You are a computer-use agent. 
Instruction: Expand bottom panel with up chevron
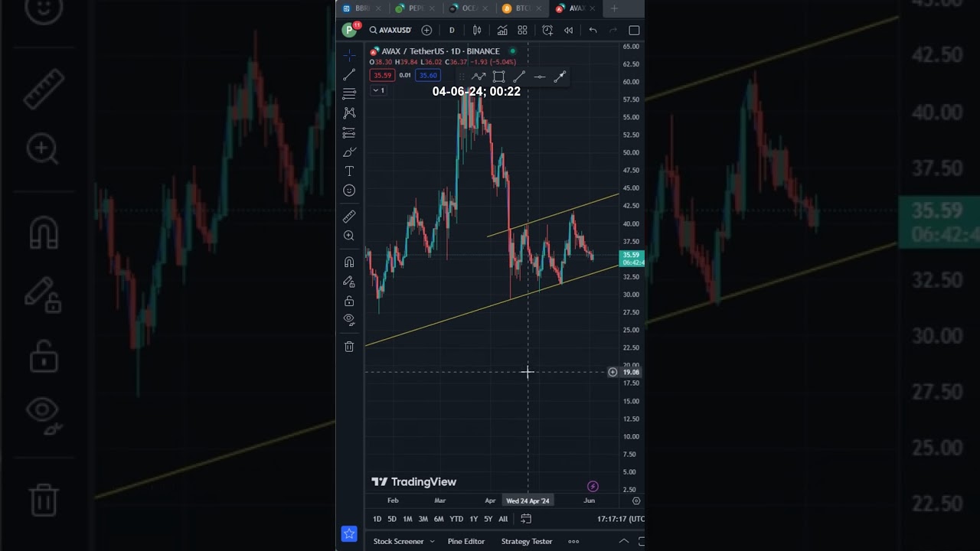pos(624,541)
